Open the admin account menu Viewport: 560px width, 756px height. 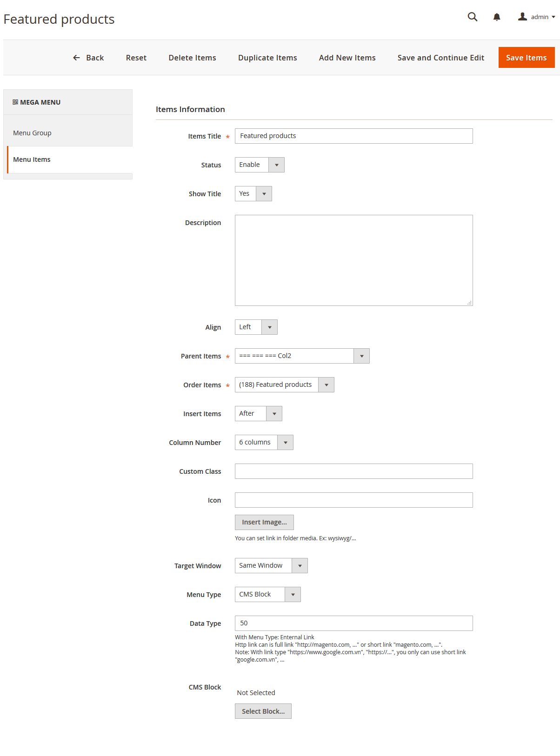click(x=537, y=17)
